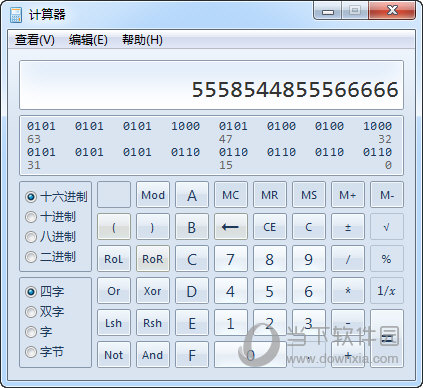Click the digit 1 button

231,323
